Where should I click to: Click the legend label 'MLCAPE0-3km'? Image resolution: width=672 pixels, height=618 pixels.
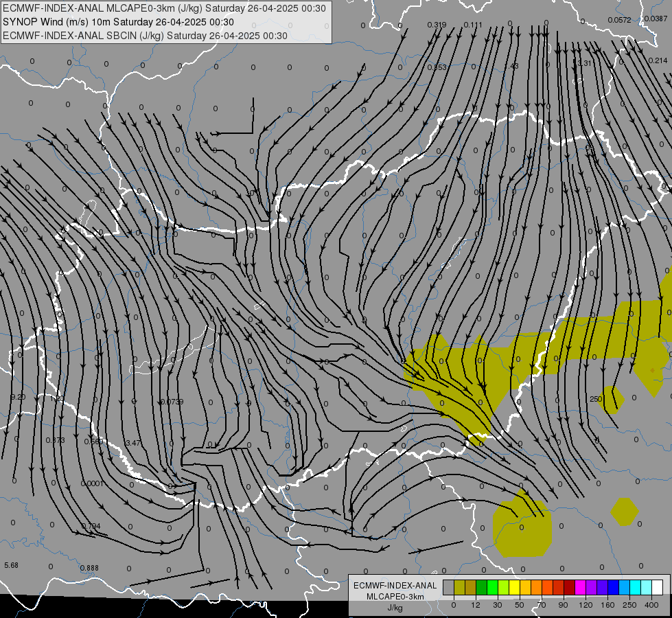(395, 597)
